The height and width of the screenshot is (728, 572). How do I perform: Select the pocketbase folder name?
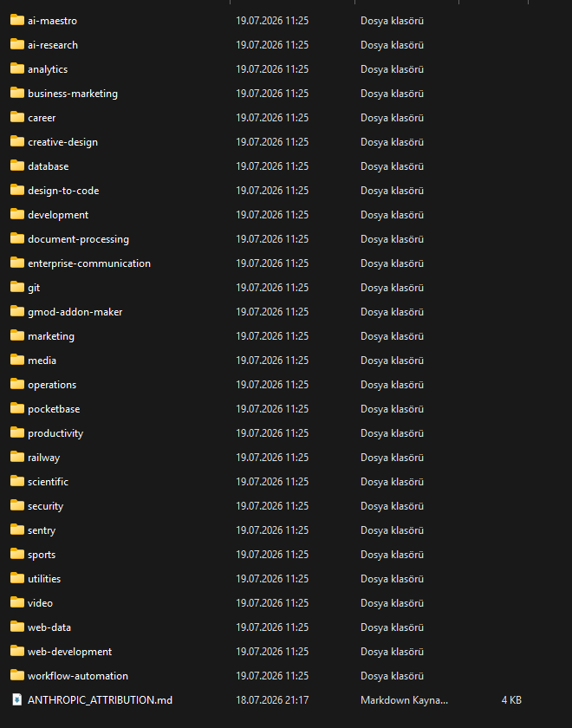point(54,409)
